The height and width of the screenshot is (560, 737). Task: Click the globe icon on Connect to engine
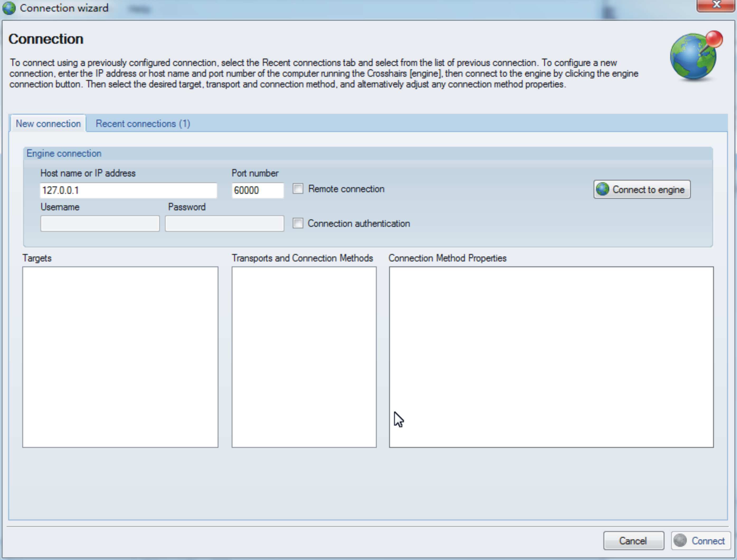pos(603,189)
